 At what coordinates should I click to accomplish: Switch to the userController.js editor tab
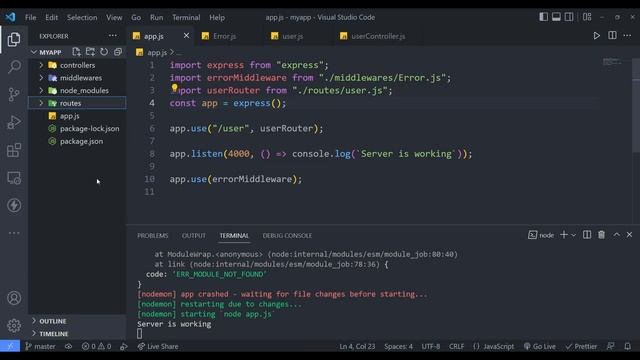coord(378,36)
